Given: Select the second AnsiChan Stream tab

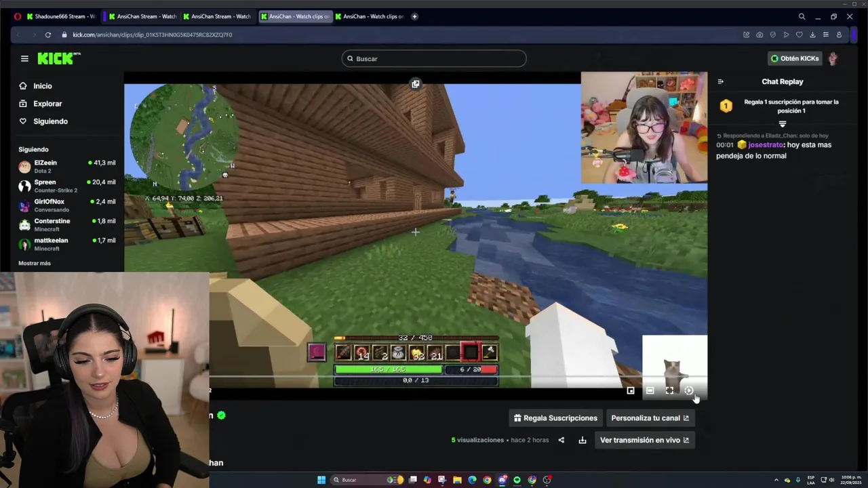Looking at the screenshot, I should [x=216, y=16].
